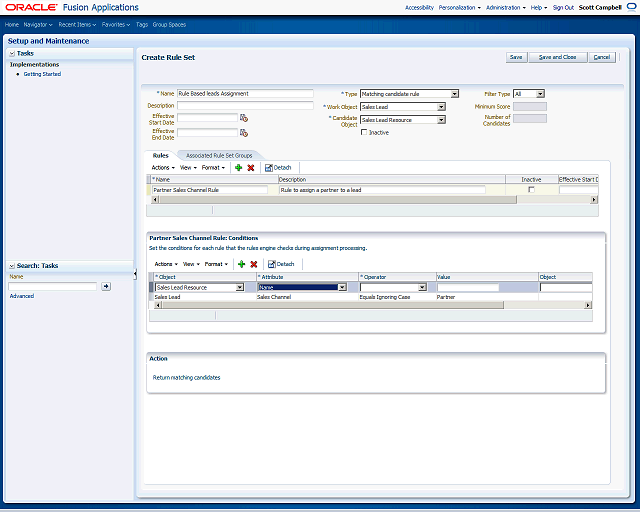
Task: Open the condition Object dropdown showing Sales Lead Resource
Action: 240,287
